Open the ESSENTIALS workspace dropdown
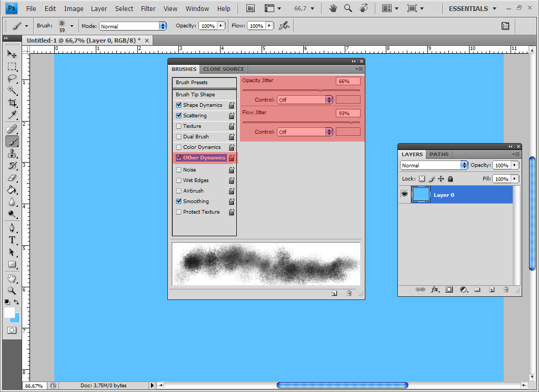The height and width of the screenshot is (392, 539). (x=473, y=8)
